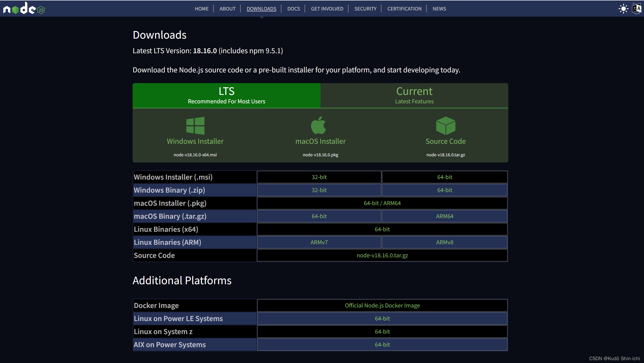Screen dimensions: 644x363
Task: Click the 'Docker Image' row header
Action: tap(195, 305)
